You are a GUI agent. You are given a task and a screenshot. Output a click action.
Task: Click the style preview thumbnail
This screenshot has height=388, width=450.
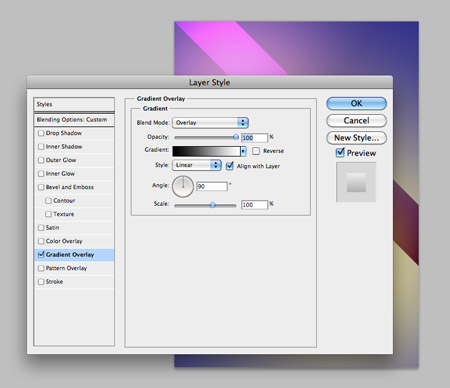pos(356,182)
